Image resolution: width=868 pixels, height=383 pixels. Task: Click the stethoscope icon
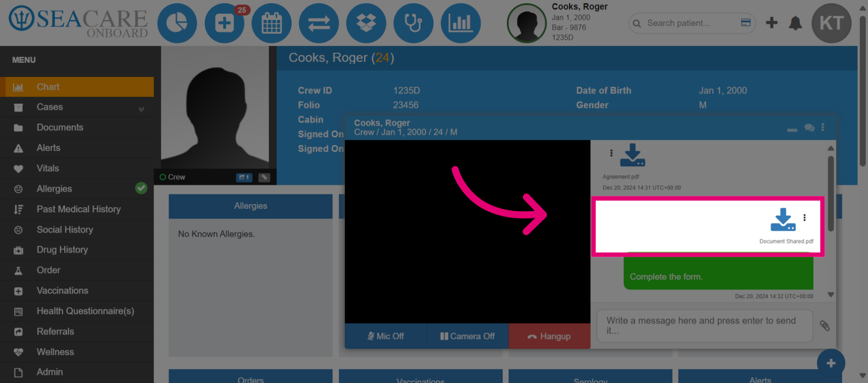click(413, 23)
